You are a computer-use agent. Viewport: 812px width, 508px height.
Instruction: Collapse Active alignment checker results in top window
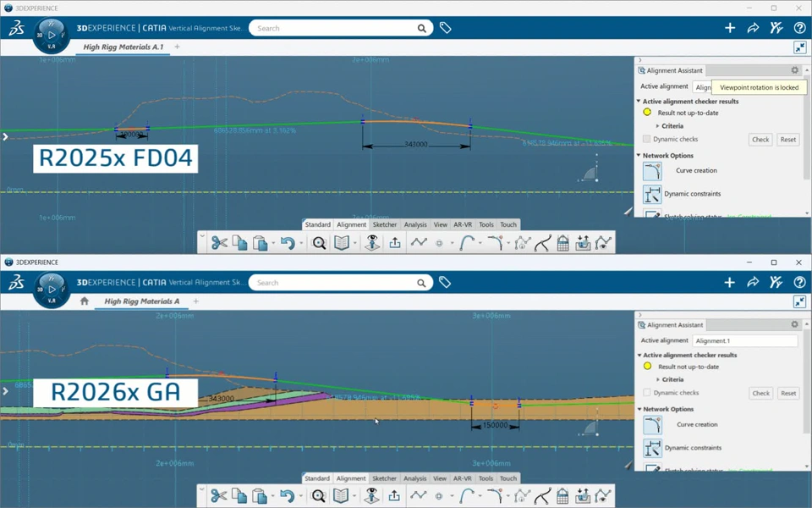coord(639,101)
